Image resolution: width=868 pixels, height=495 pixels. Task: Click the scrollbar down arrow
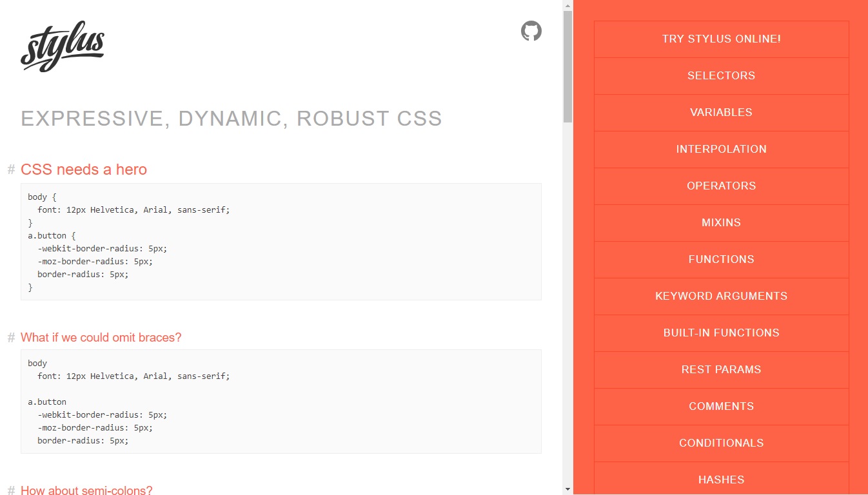[x=568, y=489]
